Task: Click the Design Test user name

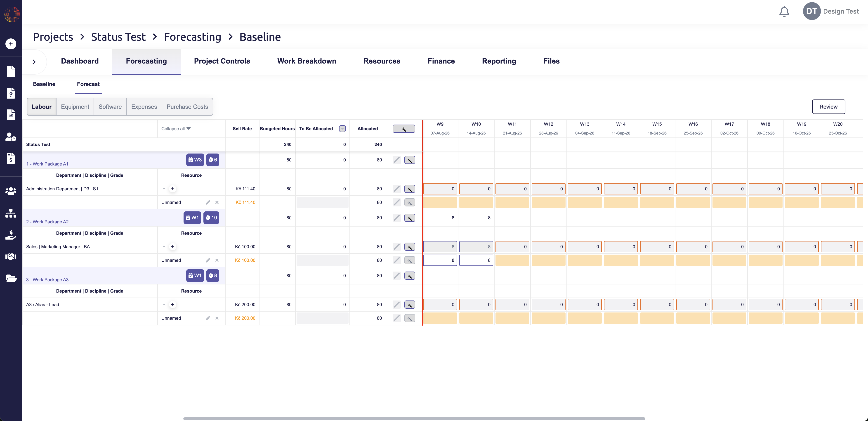Action: coord(841,12)
